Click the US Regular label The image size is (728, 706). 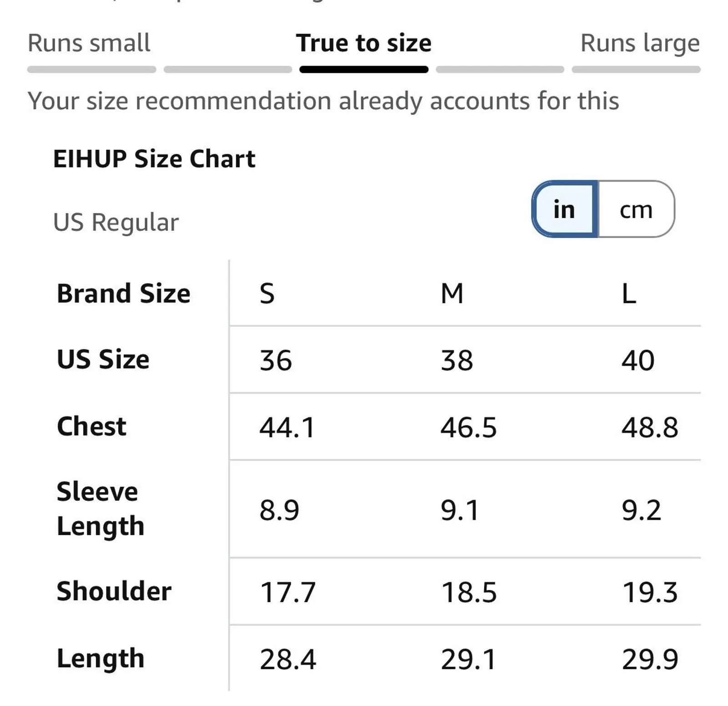click(116, 223)
